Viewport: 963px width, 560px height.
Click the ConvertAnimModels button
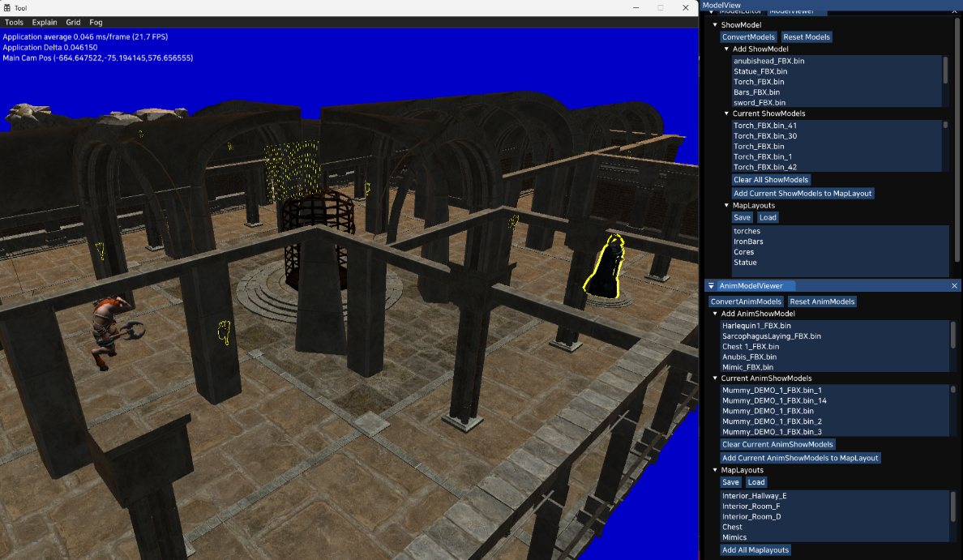pyautogui.click(x=746, y=301)
